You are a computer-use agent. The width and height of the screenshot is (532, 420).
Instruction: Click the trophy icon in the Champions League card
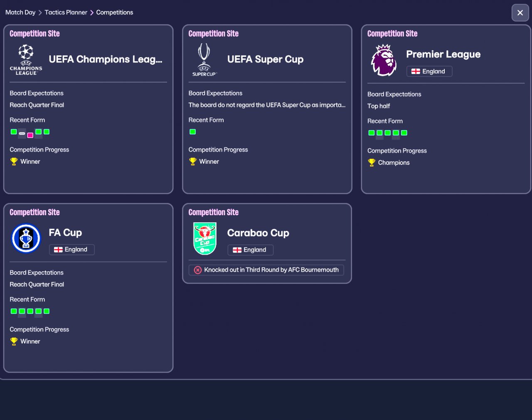click(14, 161)
